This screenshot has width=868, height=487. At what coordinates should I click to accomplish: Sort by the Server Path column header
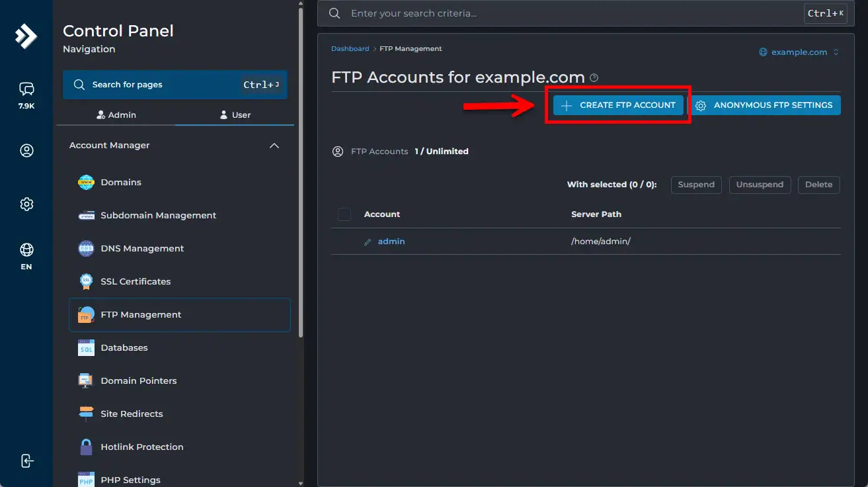(x=596, y=214)
